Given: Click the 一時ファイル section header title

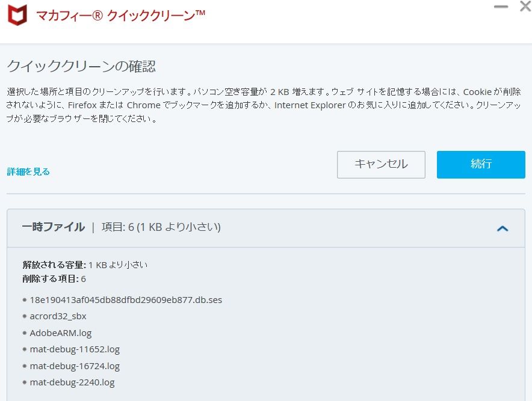Looking at the screenshot, I should pos(54,227).
